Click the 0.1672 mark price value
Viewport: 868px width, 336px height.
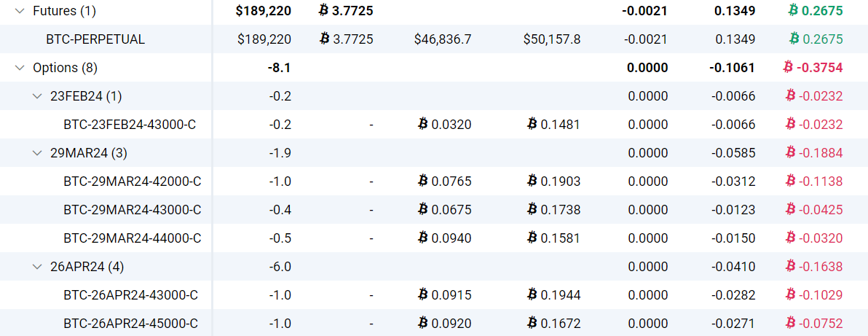pyautogui.click(x=553, y=324)
